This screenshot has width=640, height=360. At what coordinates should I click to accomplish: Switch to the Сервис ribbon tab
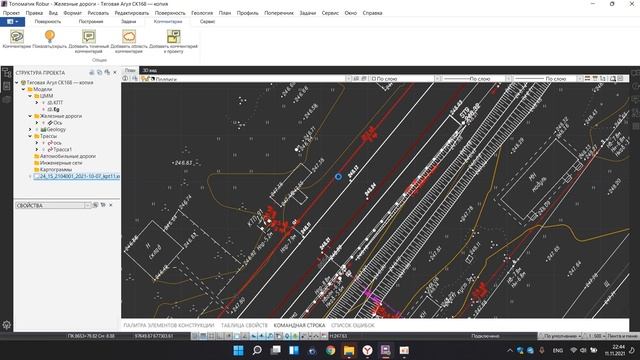coord(207,22)
